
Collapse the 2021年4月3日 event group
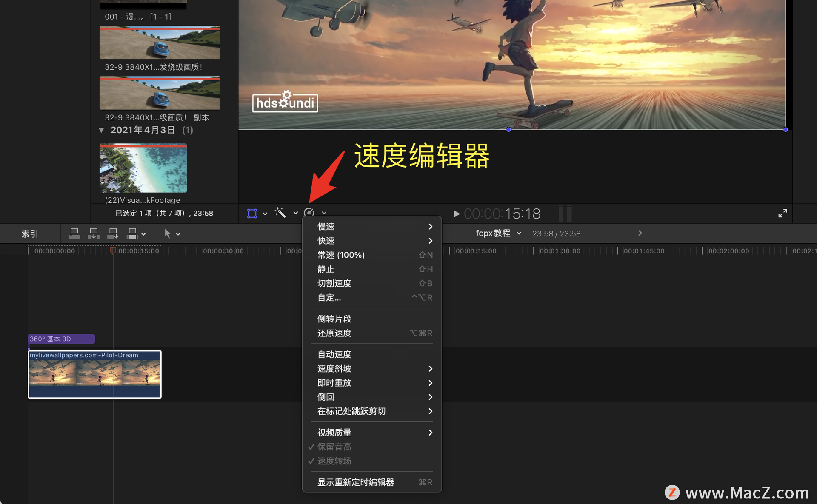pyautogui.click(x=101, y=130)
